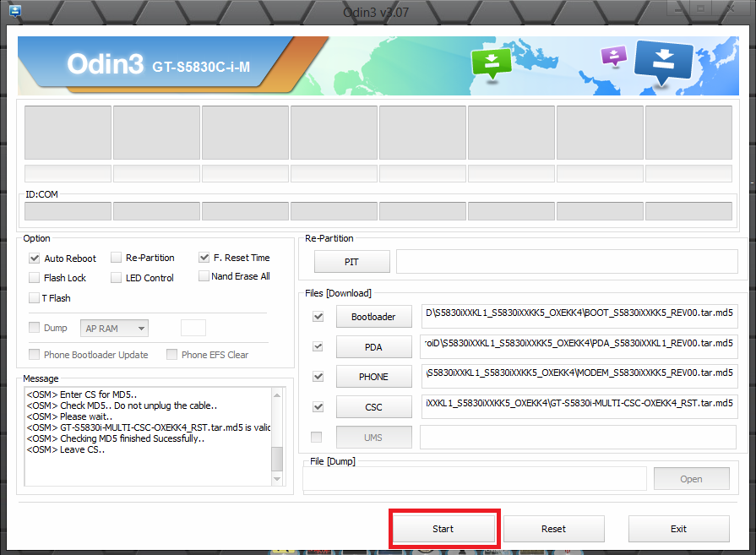Check Phone EFS Clear box
756x555 pixels.
[171, 355]
